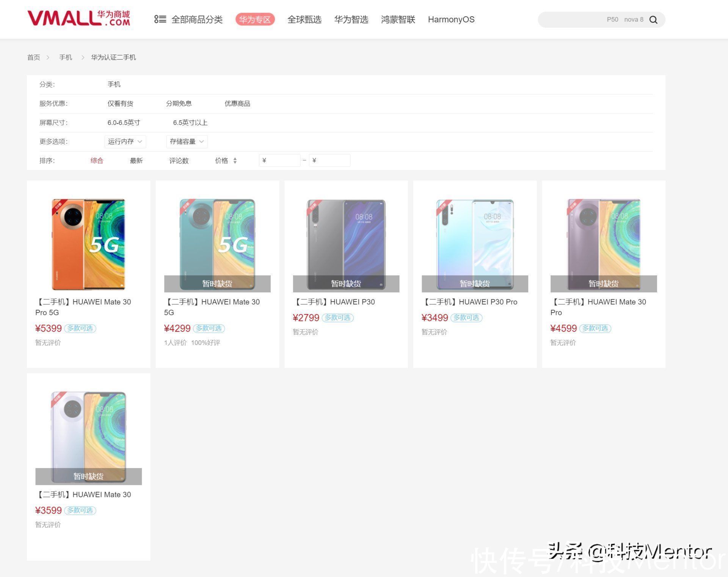
Task: Click the search magnifier icon
Action: point(653,20)
